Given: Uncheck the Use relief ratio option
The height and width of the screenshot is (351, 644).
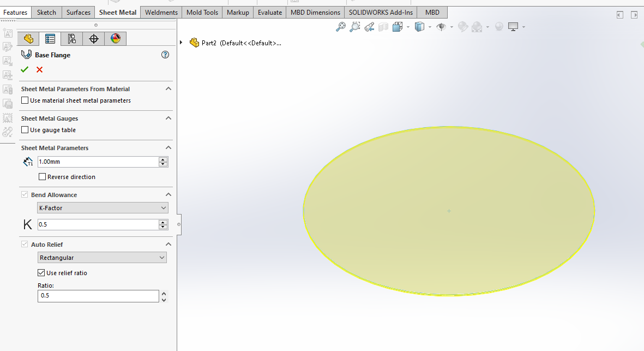Looking at the screenshot, I should point(41,273).
